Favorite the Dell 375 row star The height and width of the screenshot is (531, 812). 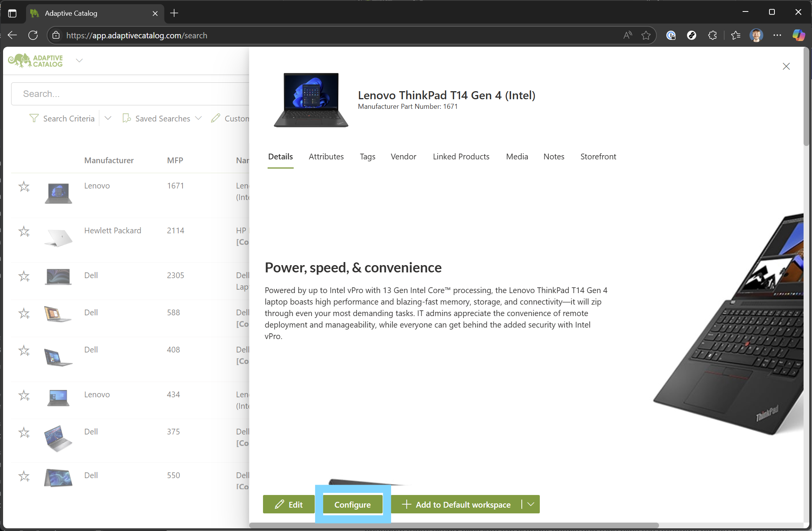point(24,433)
